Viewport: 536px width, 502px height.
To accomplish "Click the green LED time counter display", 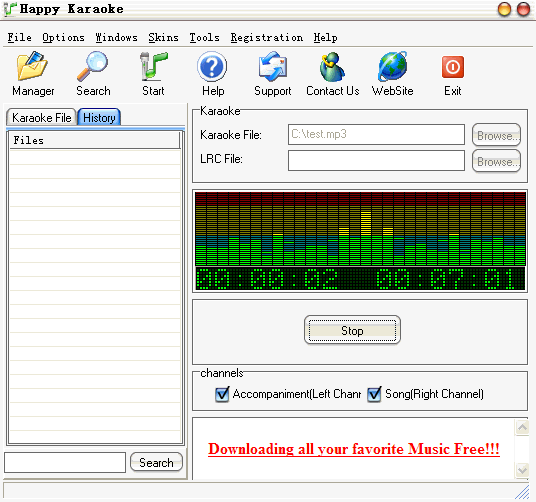I will [360, 279].
